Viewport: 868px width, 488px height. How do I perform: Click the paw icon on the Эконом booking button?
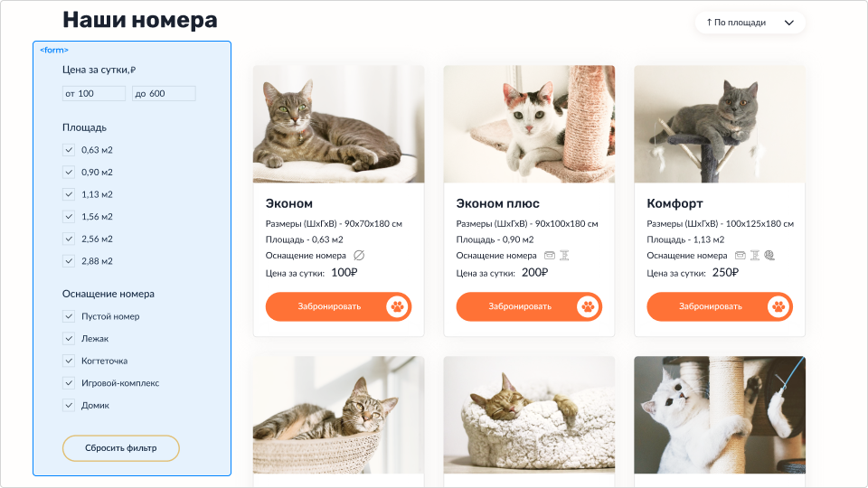coord(397,306)
